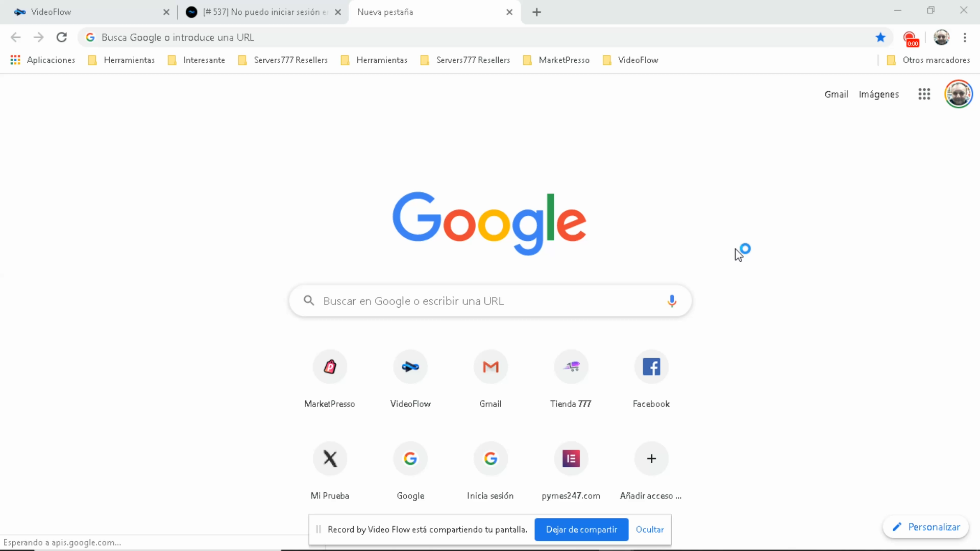The width and height of the screenshot is (980, 551).
Task: Open Chrome profile avatar in toolbar
Action: point(941,37)
